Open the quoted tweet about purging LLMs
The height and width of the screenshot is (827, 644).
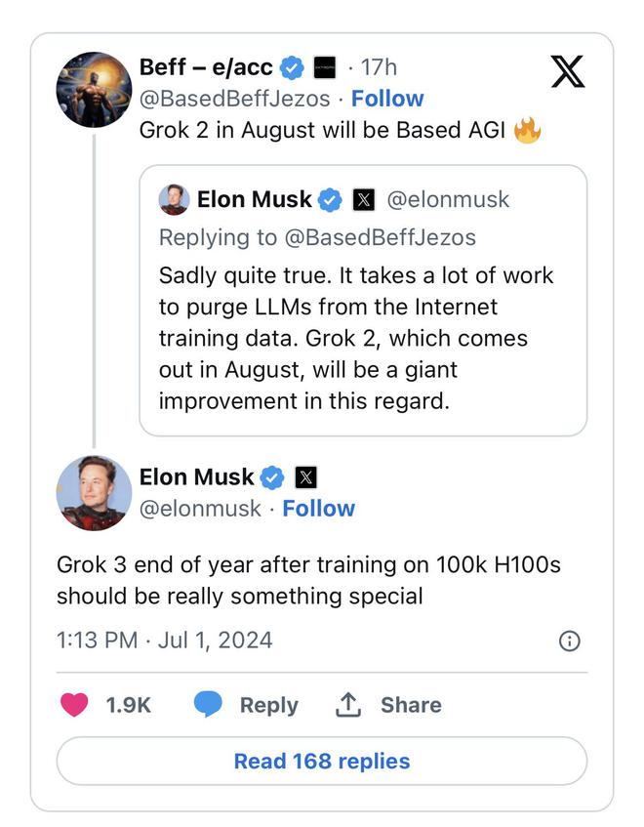point(363,301)
